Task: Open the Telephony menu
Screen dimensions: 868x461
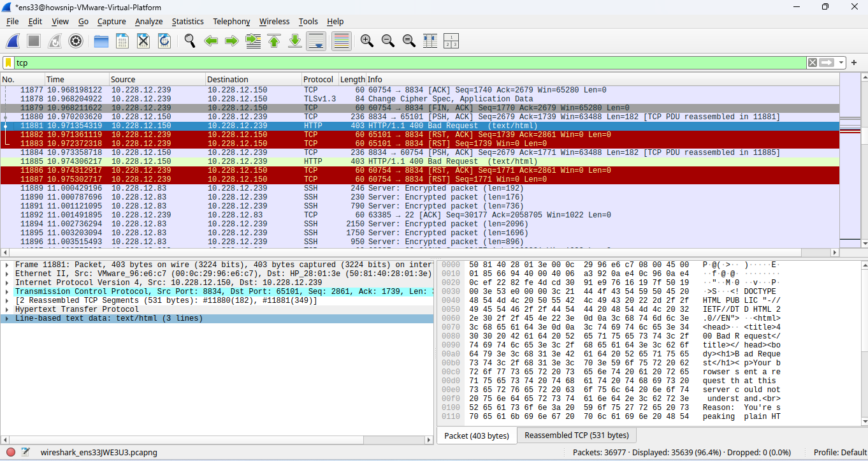Action: 231,21
